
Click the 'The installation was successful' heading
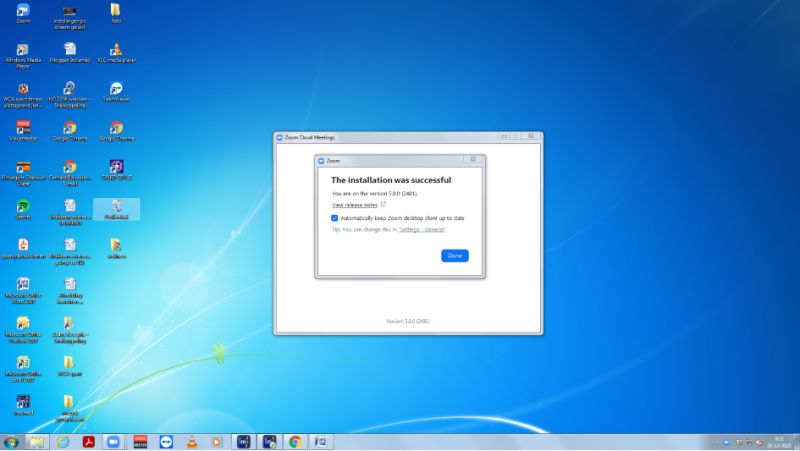pyautogui.click(x=391, y=180)
